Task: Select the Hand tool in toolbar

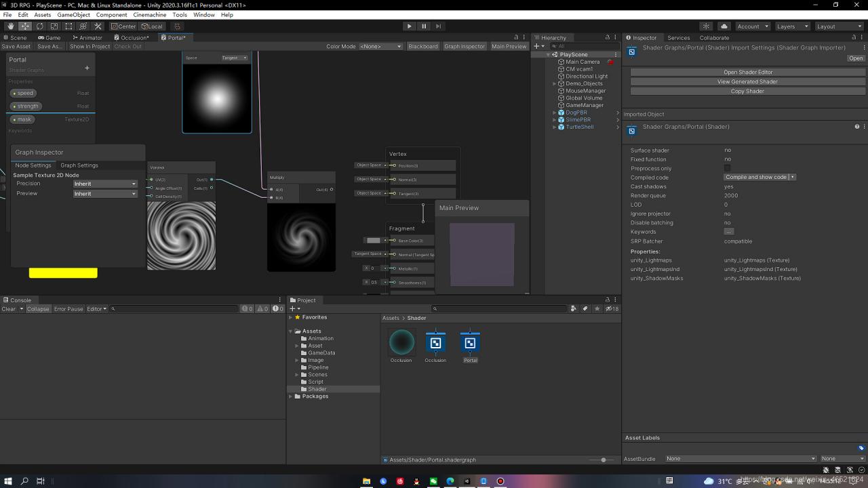Action: [10, 26]
